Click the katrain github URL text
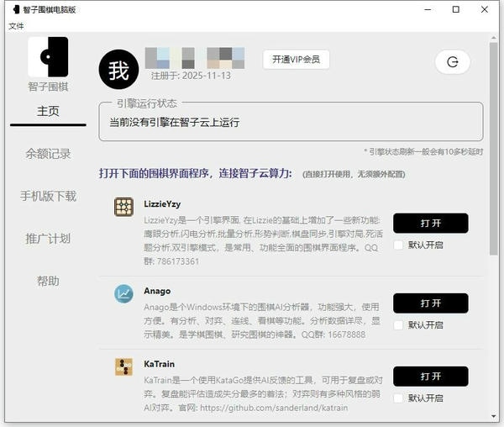504x427 pixels. [274, 408]
